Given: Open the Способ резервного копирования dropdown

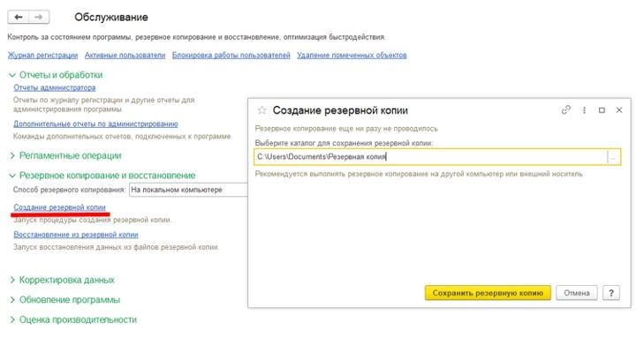Looking at the screenshot, I should 188,190.
